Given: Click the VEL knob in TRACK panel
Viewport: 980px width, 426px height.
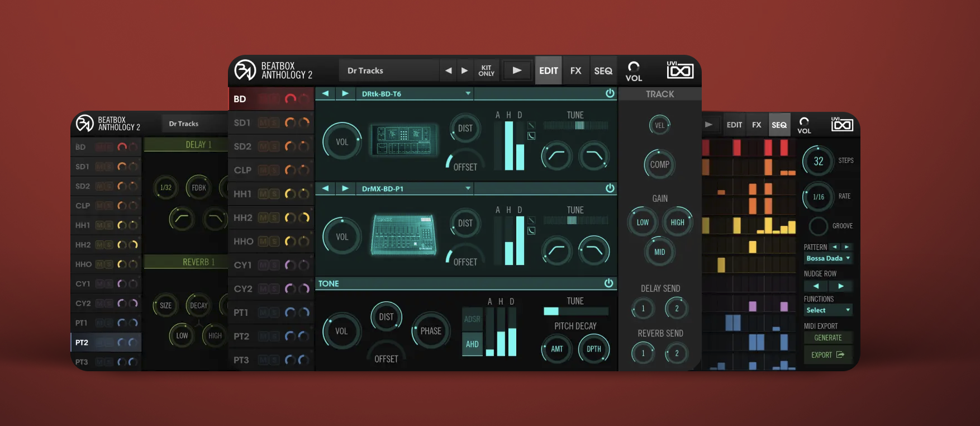Looking at the screenshot, I should pyautogui.click(x=660, y=125).
